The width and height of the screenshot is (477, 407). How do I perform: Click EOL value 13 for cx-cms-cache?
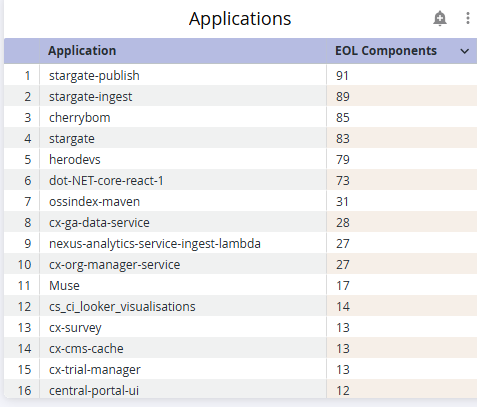(x=343, y=349)
